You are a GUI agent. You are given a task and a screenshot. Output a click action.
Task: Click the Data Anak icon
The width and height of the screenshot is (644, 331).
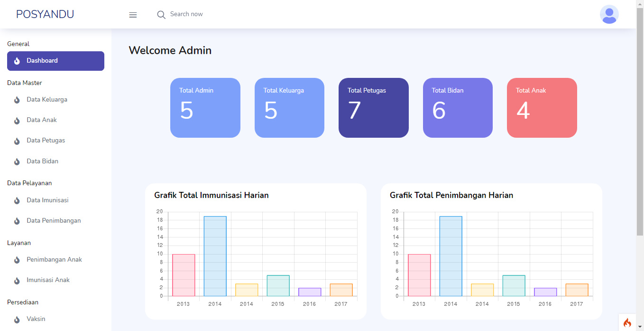pos(18,120)
